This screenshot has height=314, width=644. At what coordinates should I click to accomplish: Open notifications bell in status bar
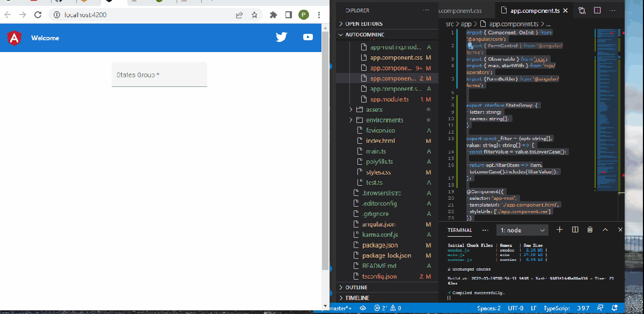(615, 308)
